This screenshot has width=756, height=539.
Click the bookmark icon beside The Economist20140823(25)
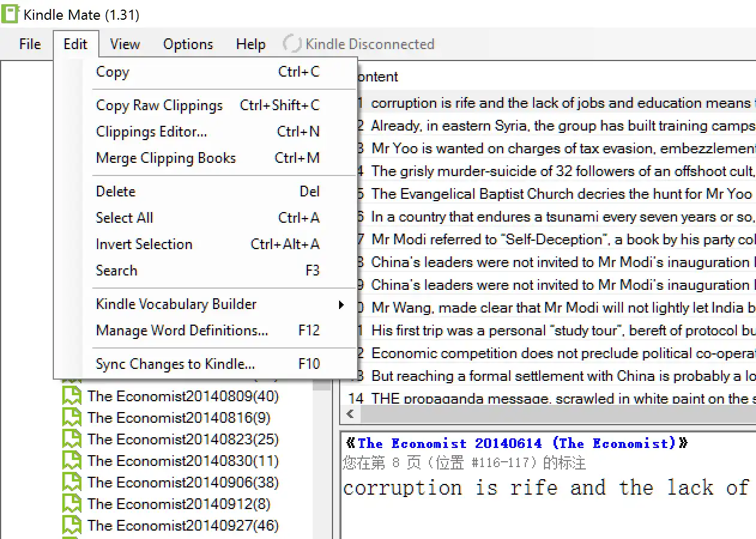coord(72,440)
